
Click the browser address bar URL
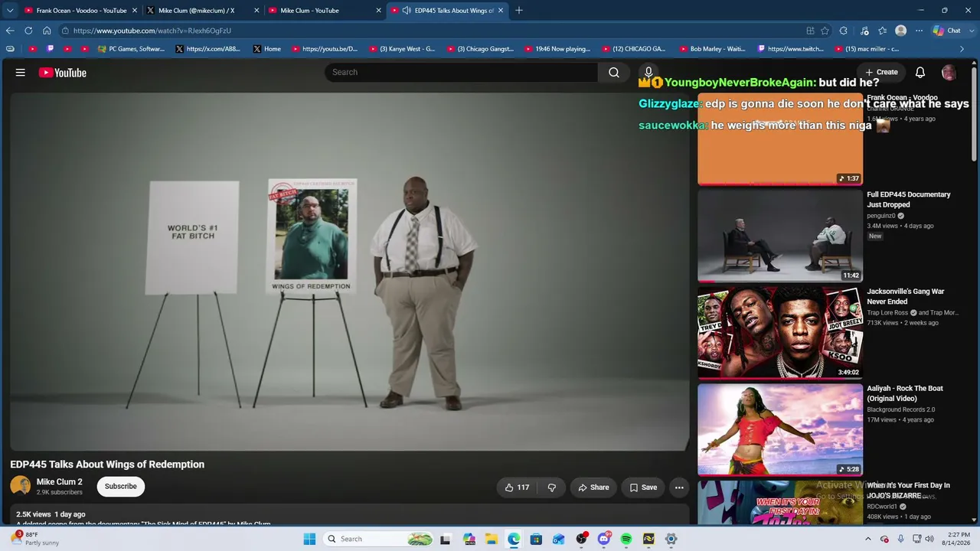coord(152,31)
